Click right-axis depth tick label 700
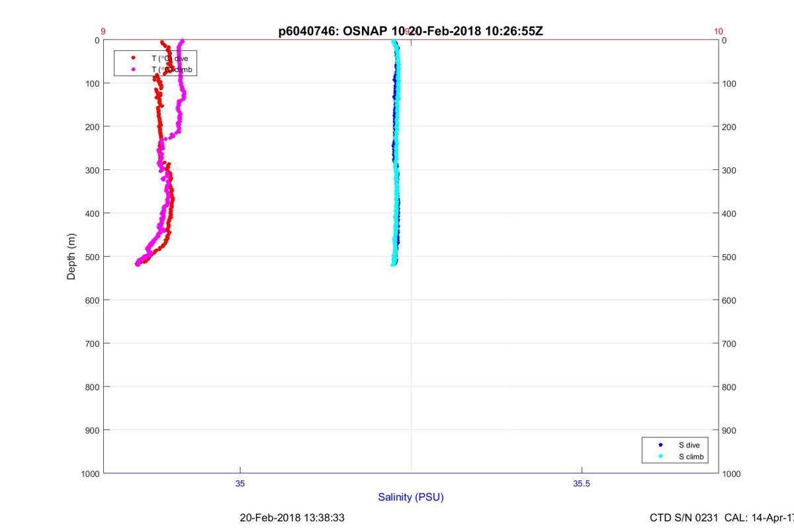794x532 pixels. (730, 343)
